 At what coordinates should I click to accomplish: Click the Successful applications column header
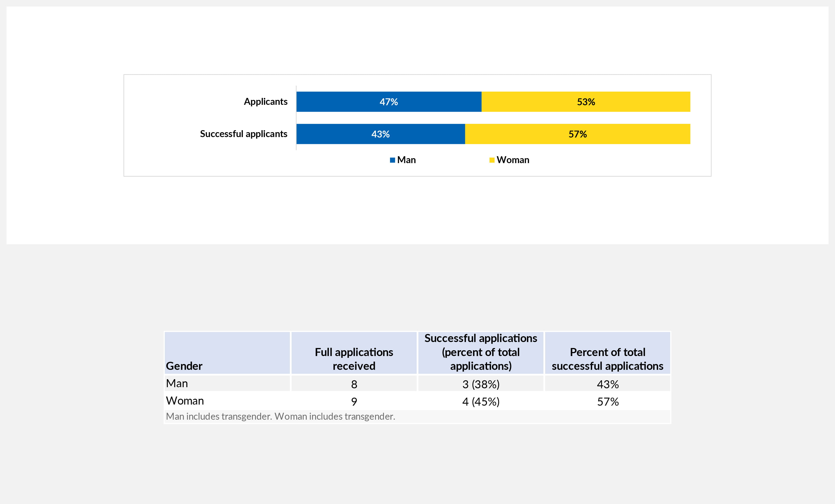point(480,352)
